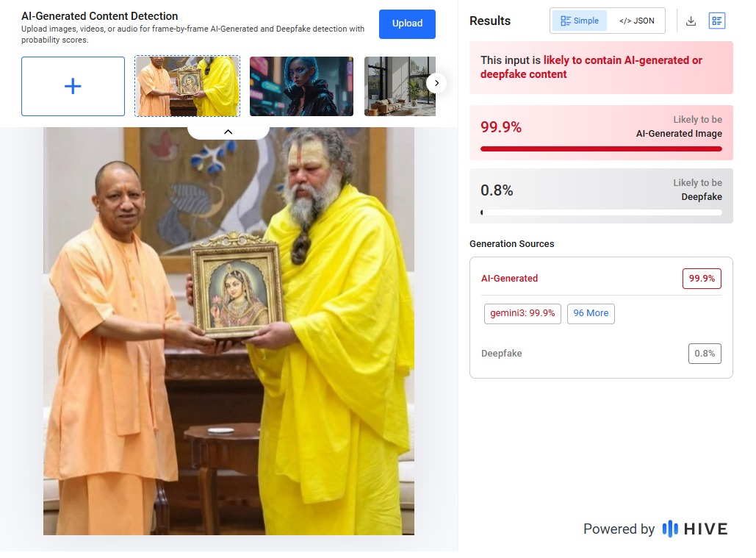Download the detection results
This screenshot has height=558, width=756.
[691, 21]
